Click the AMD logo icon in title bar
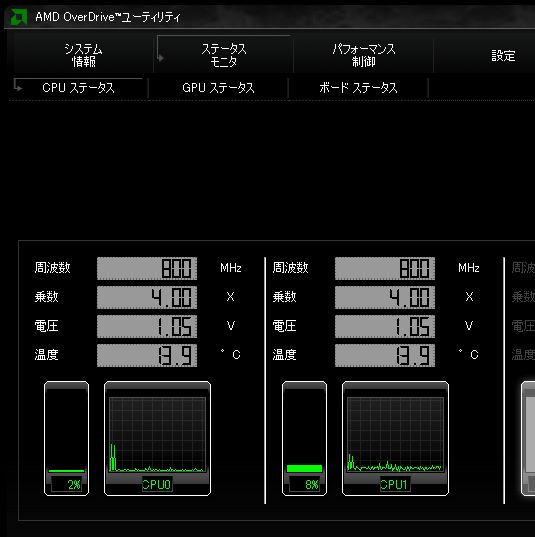Image resolution: width=535 pixels, height=537 pixels. coord(18,17)
